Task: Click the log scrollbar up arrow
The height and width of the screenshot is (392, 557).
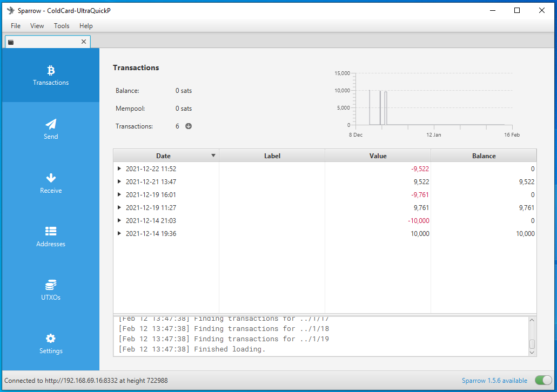Action: point(532,320)
